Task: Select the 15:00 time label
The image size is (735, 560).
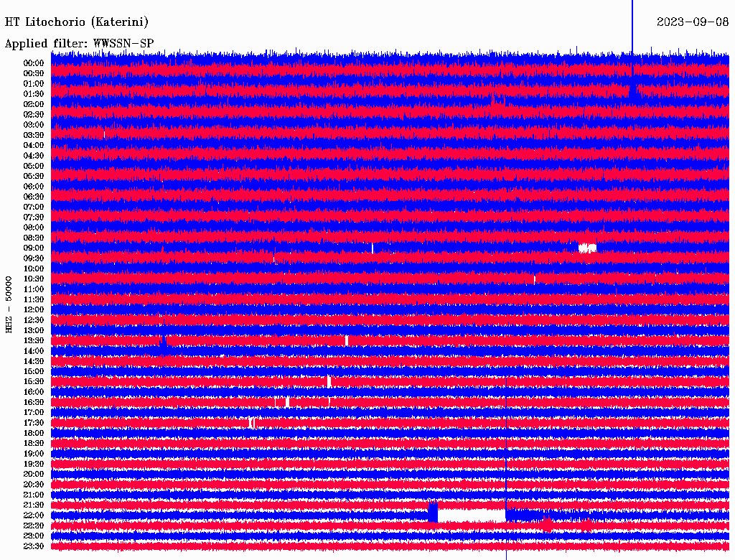Action: pos(34,372)
